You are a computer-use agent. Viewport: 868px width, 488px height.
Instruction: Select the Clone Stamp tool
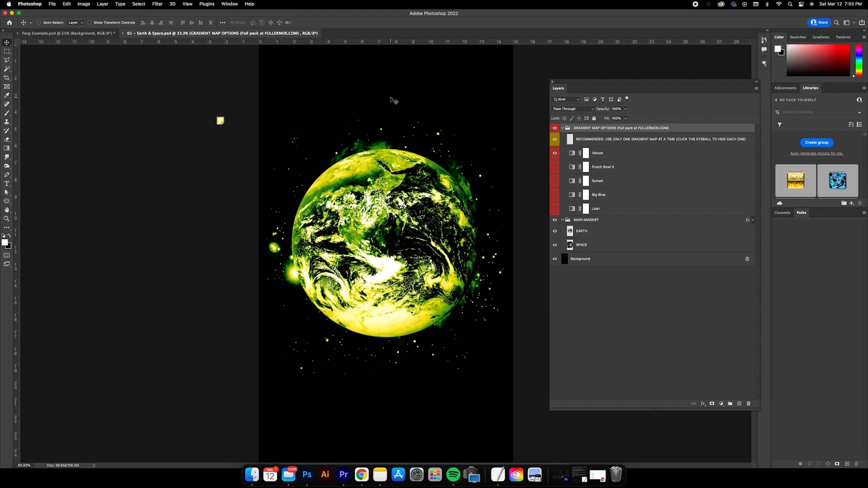(x=7, y=122)
